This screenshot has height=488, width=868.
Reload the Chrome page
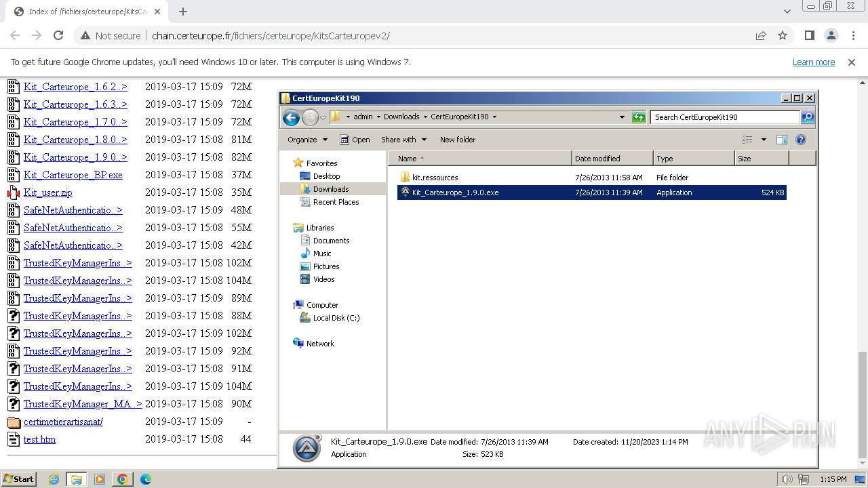(x=58, y=35)
